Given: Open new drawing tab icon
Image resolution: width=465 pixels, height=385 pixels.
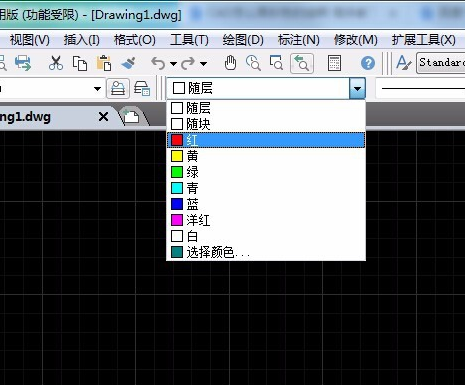Looking at the screenshot, I should (131, 117).
